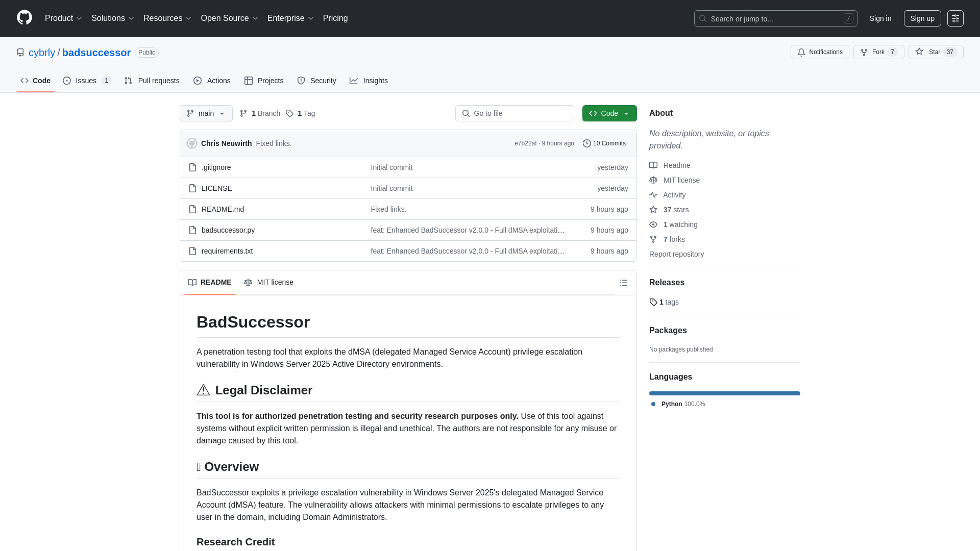Open the badsuccessor repository title link
The width and height of the screenshot is (980, 551).
coord(96,53)
